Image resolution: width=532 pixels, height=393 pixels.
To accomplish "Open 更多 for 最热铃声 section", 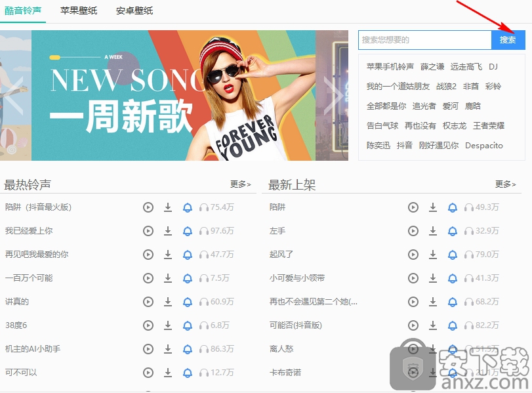I will click(x=239, y=184).
